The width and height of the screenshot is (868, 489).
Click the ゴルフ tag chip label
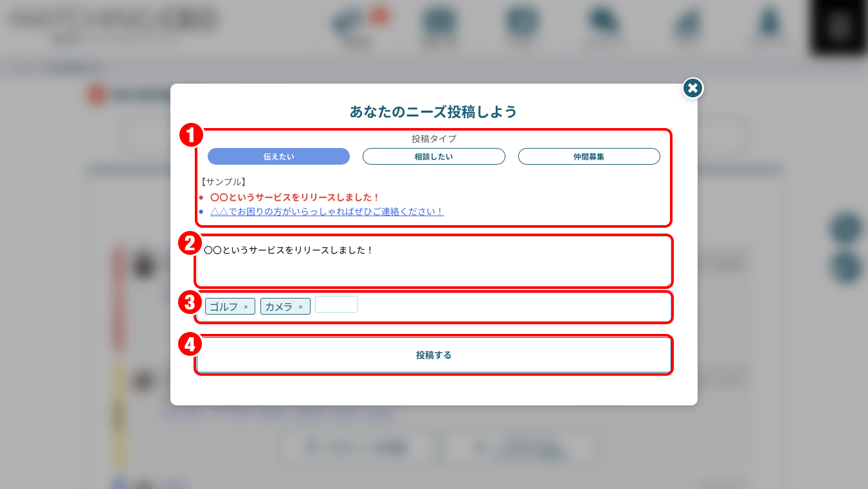224,307
